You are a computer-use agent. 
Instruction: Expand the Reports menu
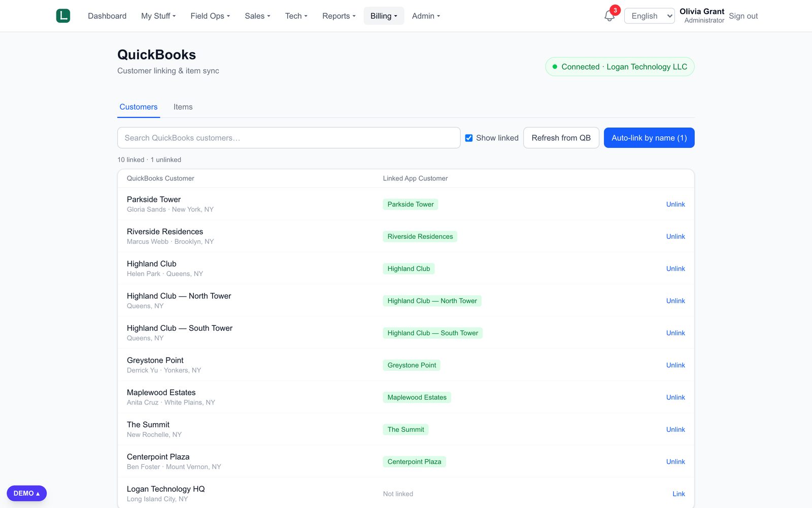pyautogui.click(x=339, y=16)
